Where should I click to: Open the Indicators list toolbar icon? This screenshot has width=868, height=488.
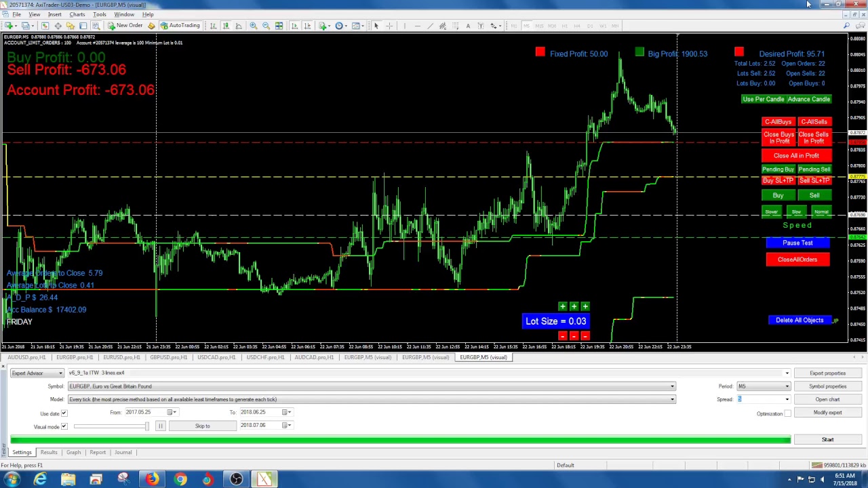click(x=323, y=26)
